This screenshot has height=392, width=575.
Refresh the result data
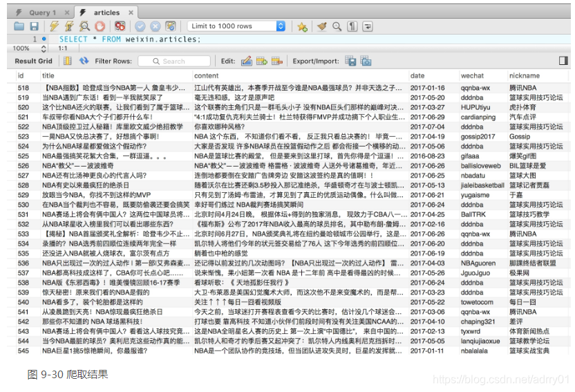pyautogui.click(x=84, y=61)
